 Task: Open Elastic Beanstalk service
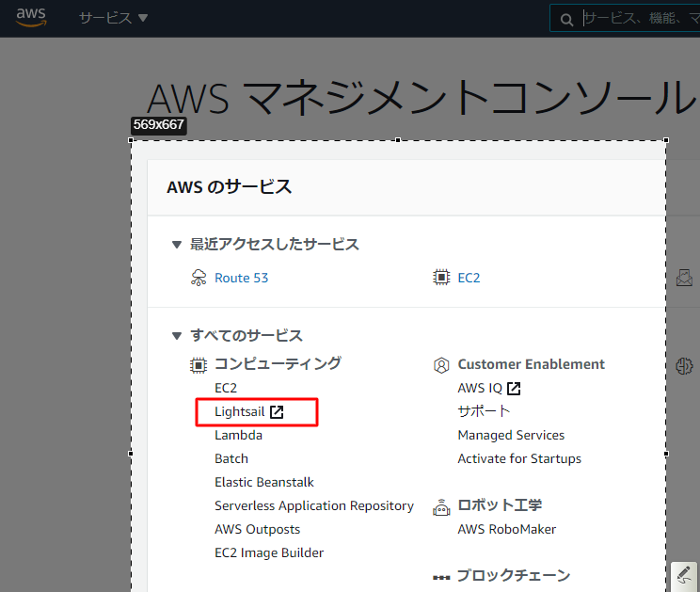264,482
